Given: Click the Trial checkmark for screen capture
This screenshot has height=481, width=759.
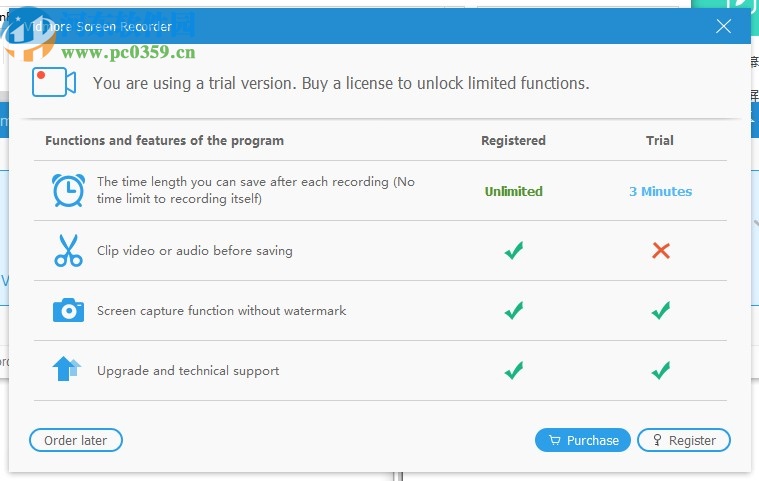Looking at the screenshot, I should 660,311.
